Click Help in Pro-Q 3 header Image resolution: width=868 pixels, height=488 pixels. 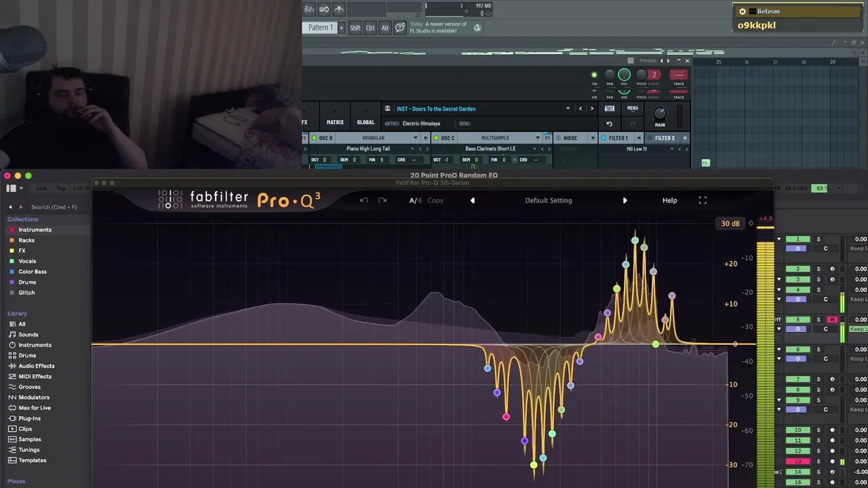[669, 201]
